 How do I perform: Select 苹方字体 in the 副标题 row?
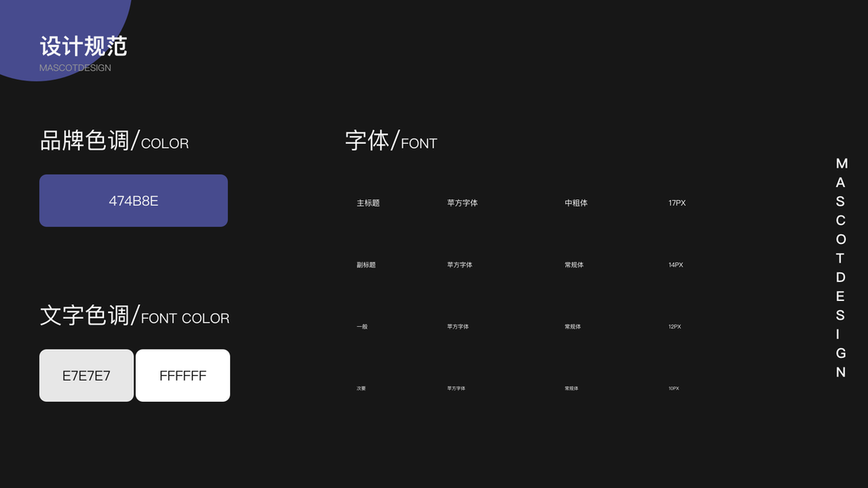460,265
